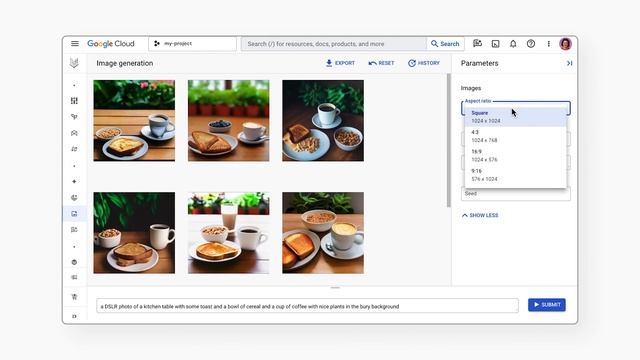Open the Cloud Shell terminal icon
The image size is (640, 360).
pyautogui.click(x=495, y=44)
